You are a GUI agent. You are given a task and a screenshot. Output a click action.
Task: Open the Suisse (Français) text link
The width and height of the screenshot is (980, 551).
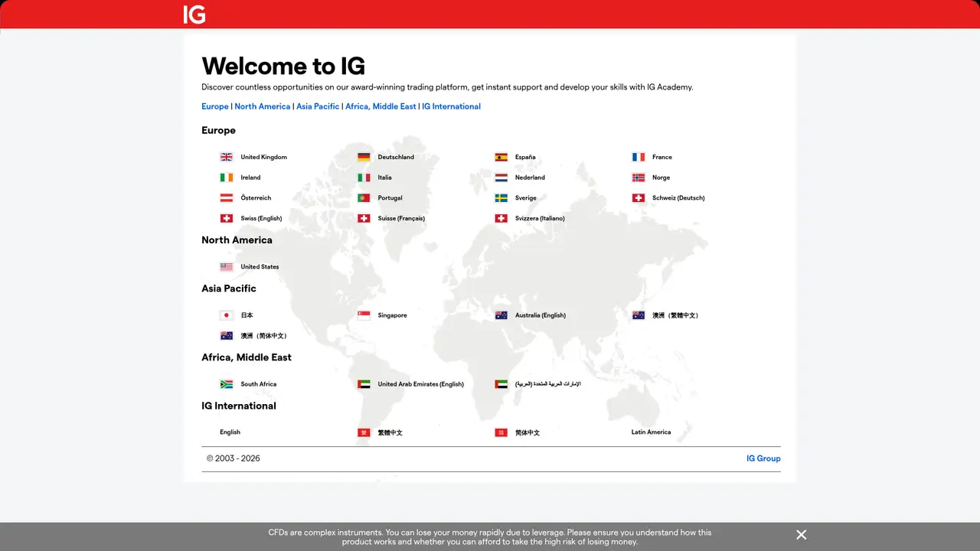(x=401, y=218)
